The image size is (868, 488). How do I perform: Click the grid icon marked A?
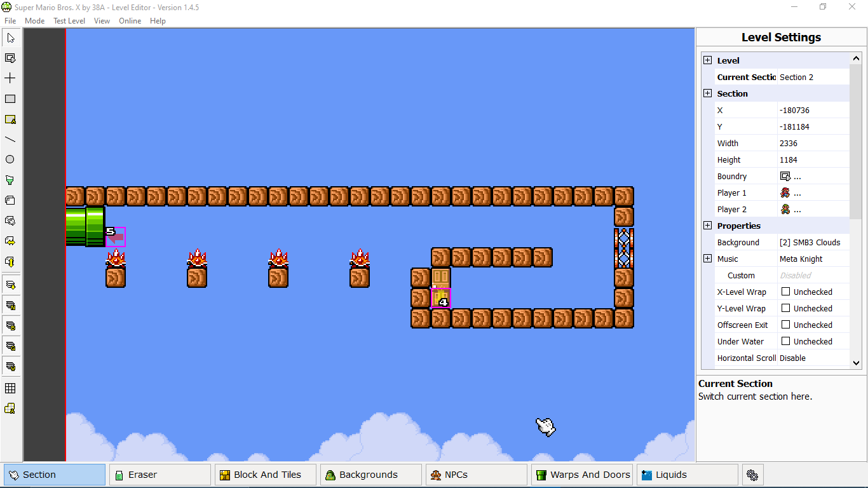point(10,408)
